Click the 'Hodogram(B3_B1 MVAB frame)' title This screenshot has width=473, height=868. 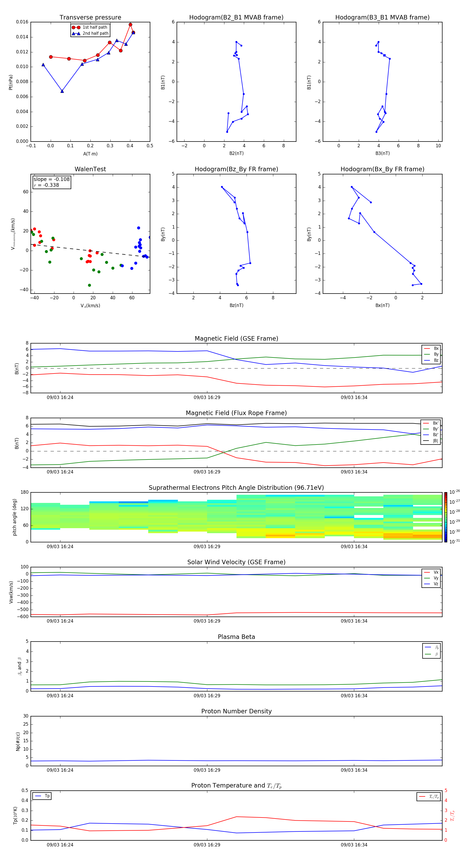(382, 18)
